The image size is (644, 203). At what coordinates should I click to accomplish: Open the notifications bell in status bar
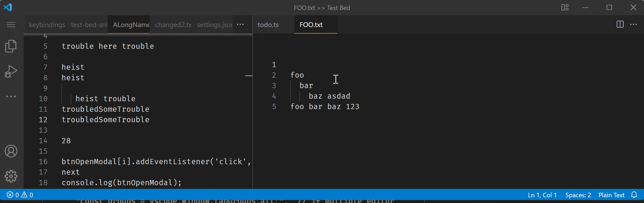pyautogui.click(x=634, y=195)
